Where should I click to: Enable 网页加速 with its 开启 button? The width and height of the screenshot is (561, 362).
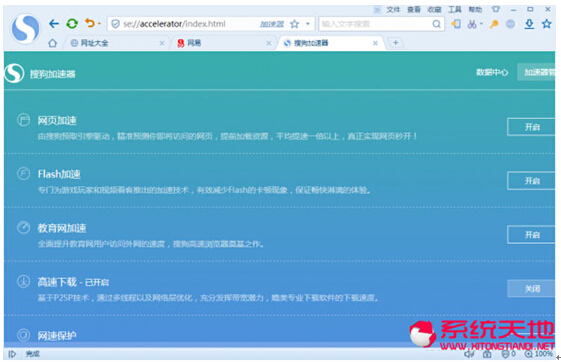coord(531,127)
